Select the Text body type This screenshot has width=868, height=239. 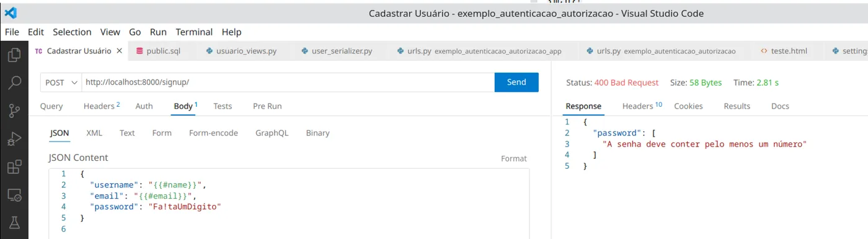[x=127, y=133]
